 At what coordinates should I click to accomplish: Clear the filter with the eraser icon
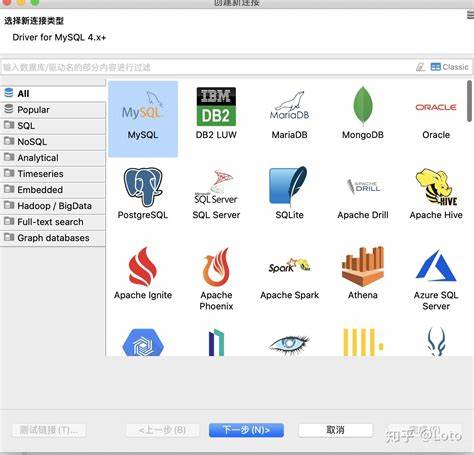[420, 67]
